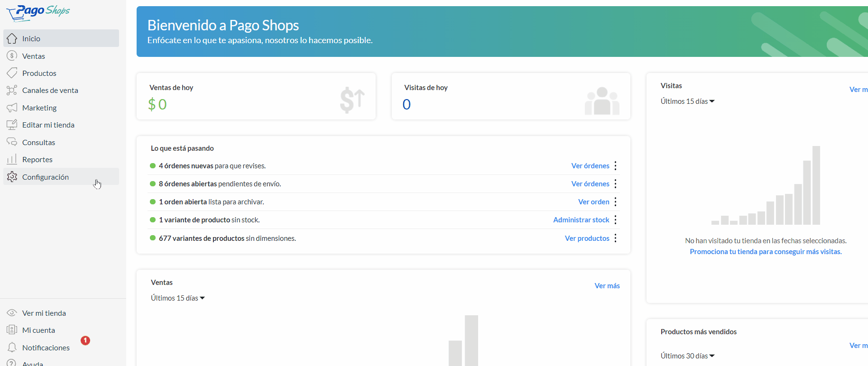868x366 pixels.
Task: Click the red notification badge
Action: pos(85,340)
